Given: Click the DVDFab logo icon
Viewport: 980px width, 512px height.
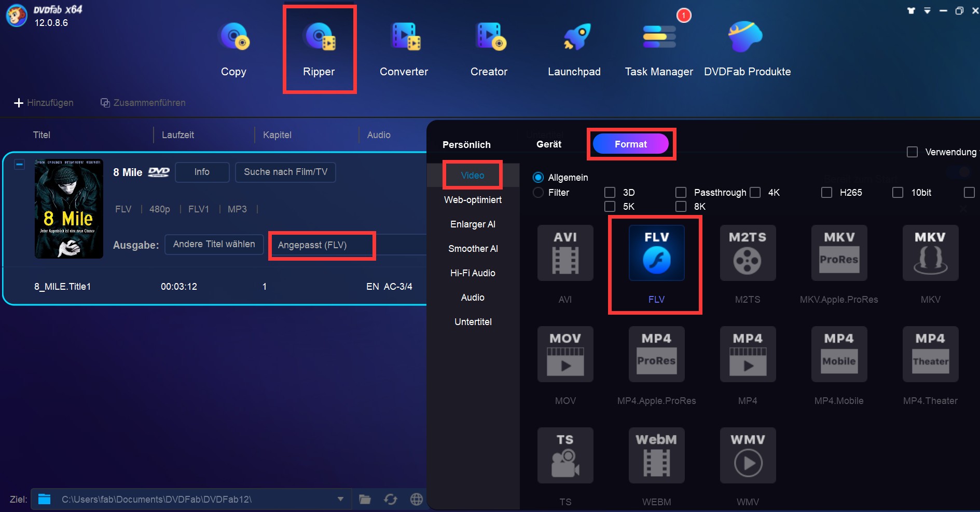Looking at the screenshot, I should 17,16.
